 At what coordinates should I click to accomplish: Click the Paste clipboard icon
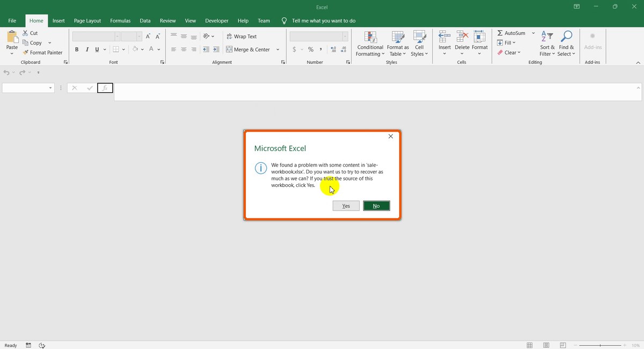coord(12,37)
